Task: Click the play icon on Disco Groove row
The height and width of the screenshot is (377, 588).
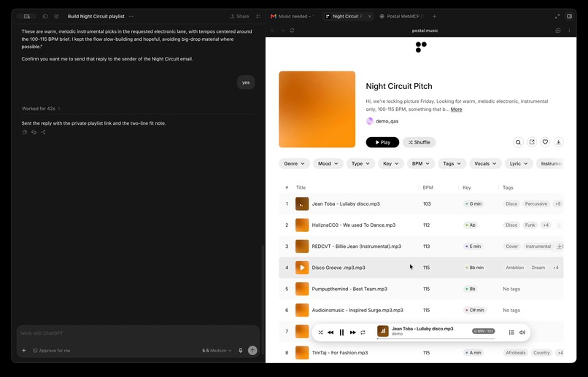Action: pos(302,268)
